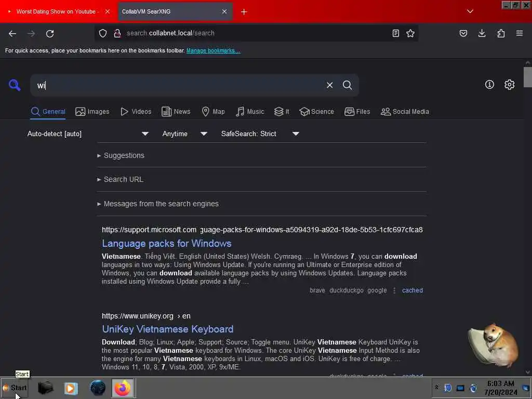This screenshot has height=399, width=532.
Task: Launch the media player taskbar icon
Action: (71, 388)
